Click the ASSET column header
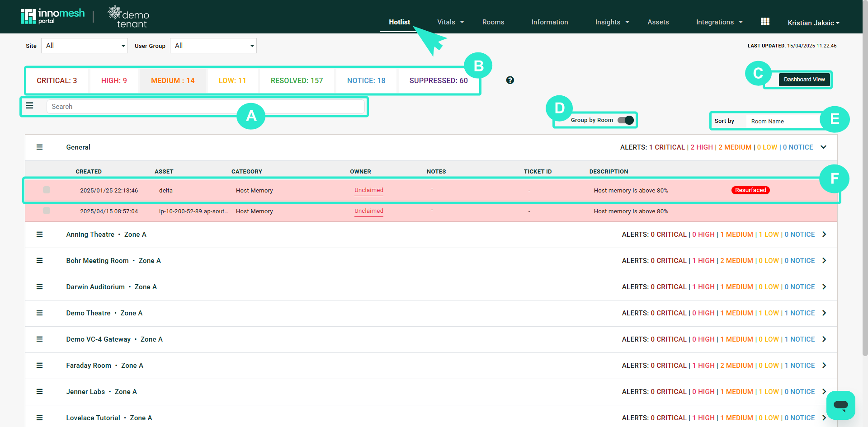This screenshot has width=868, height=427. pyautogui.click(x=164, y=172)
